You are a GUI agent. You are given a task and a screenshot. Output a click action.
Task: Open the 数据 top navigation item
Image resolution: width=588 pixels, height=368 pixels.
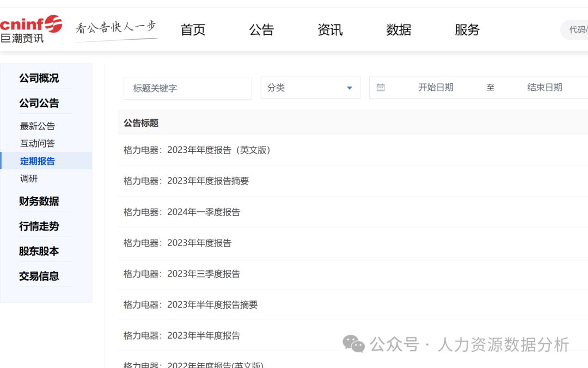[399, 29]
